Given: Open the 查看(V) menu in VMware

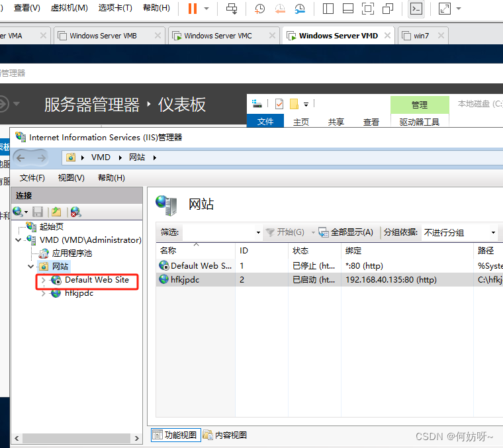Looking at the screenshot, I should (27, 8).
